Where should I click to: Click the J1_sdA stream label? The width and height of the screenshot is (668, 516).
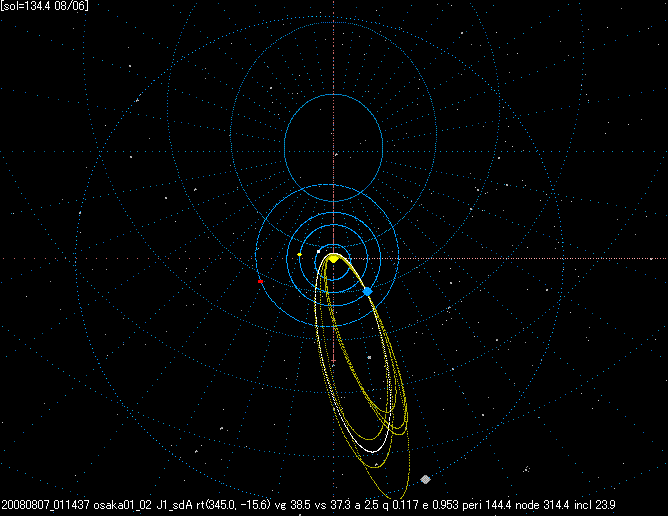point(175,505)
